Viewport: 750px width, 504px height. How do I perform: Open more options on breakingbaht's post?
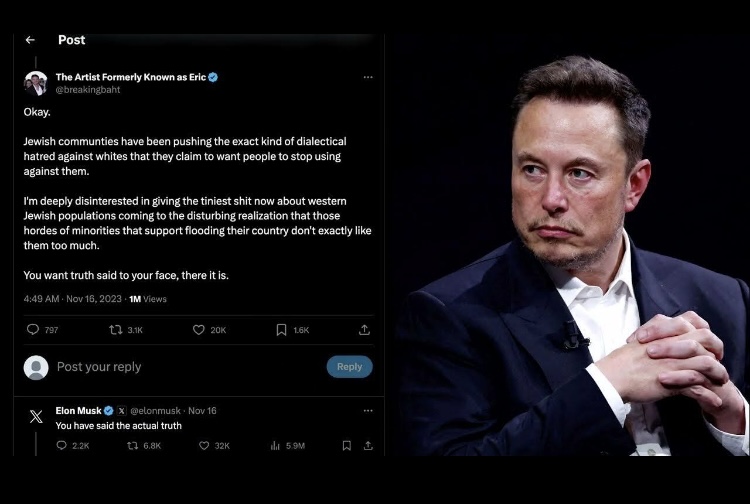(x=368, y=77)
